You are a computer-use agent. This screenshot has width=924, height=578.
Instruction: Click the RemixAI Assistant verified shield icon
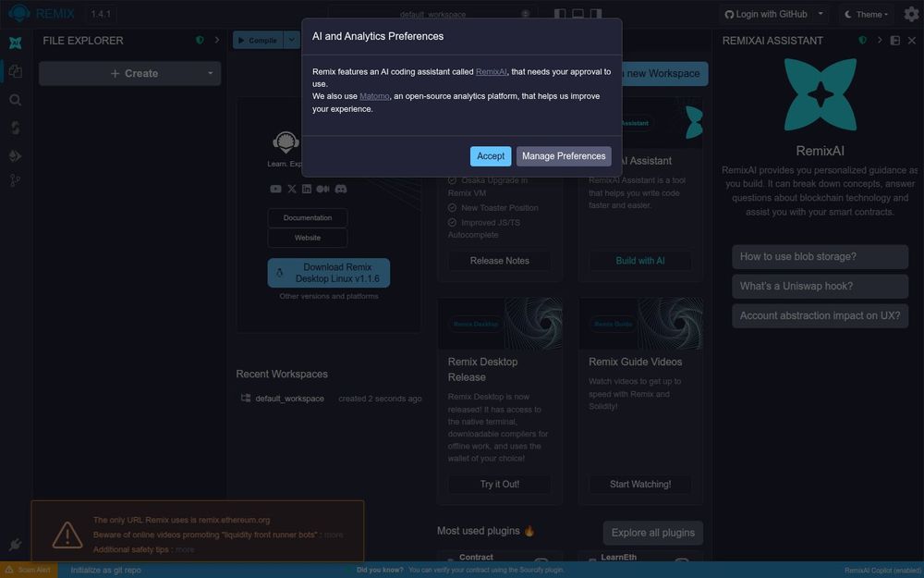coord(863,40)
